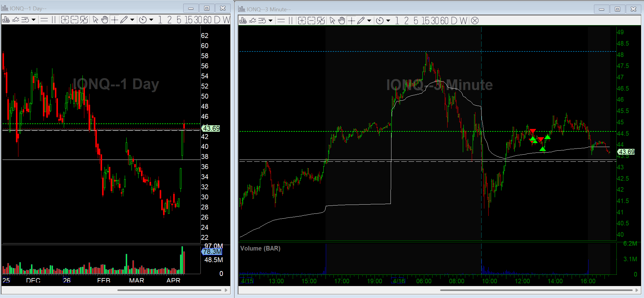Switch 3 Minute window to 5-minute timeframe

tap(416, 21)
